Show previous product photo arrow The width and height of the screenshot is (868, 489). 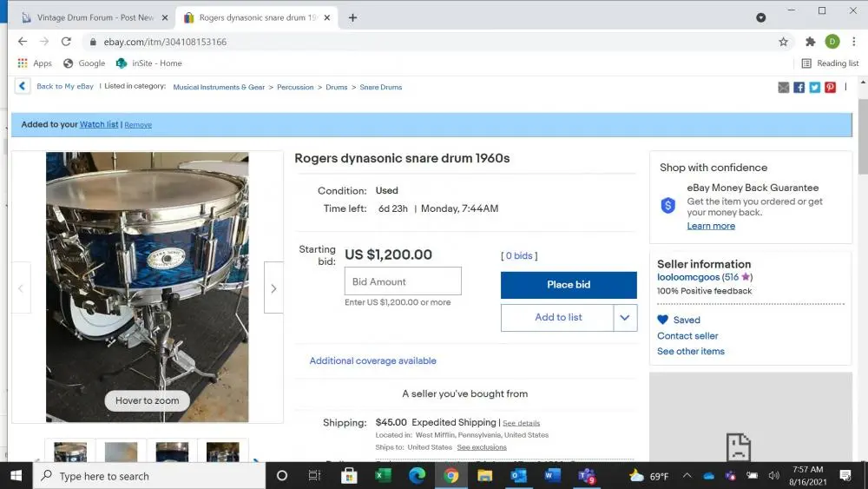(x=21, y=288)
